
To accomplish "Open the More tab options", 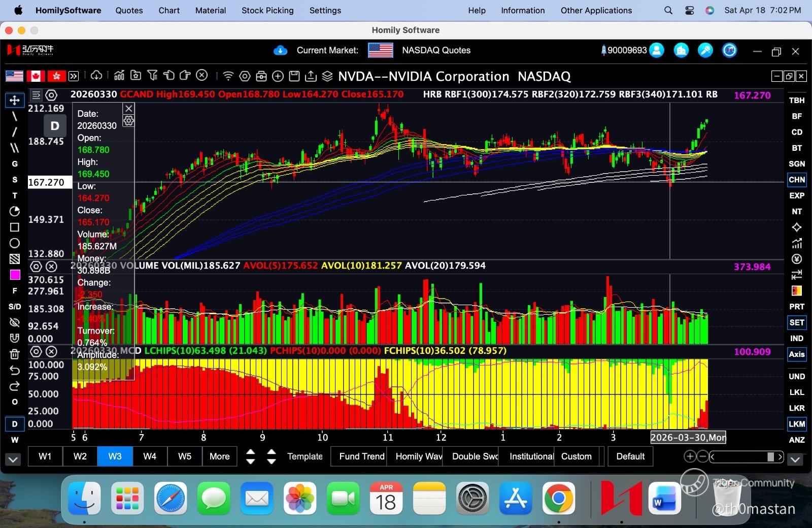I will [x=220, y=456].
